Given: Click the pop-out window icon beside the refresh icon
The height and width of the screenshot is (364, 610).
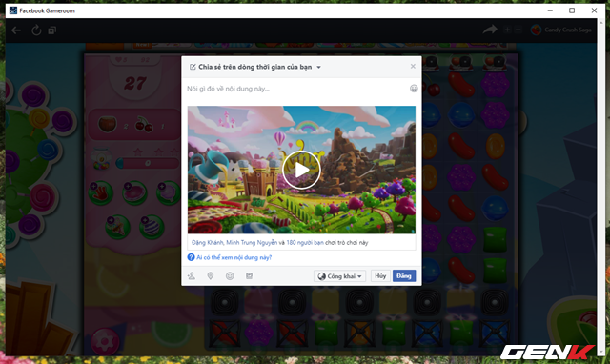Looking at the screenshot, I should 52,30.
